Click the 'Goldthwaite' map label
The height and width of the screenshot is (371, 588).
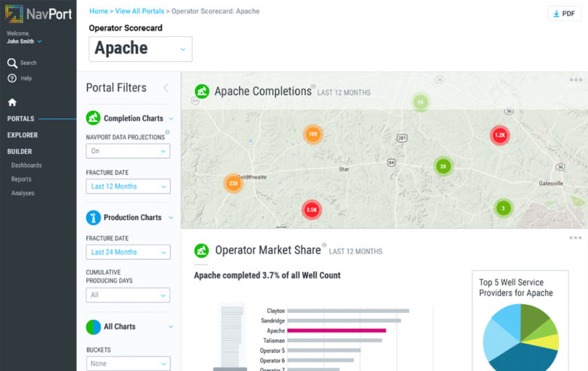click(x=252, y=177)
